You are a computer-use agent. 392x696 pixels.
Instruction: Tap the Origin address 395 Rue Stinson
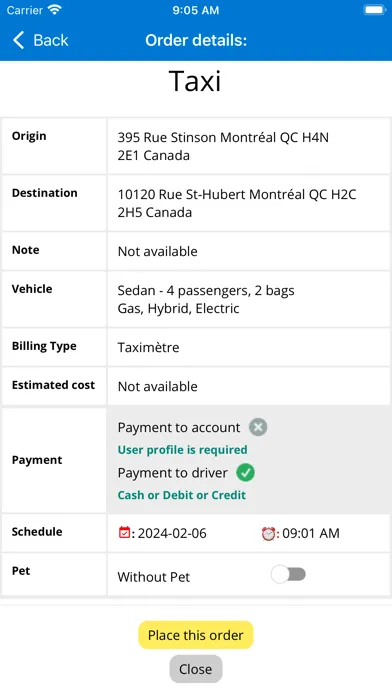[223, 146]
